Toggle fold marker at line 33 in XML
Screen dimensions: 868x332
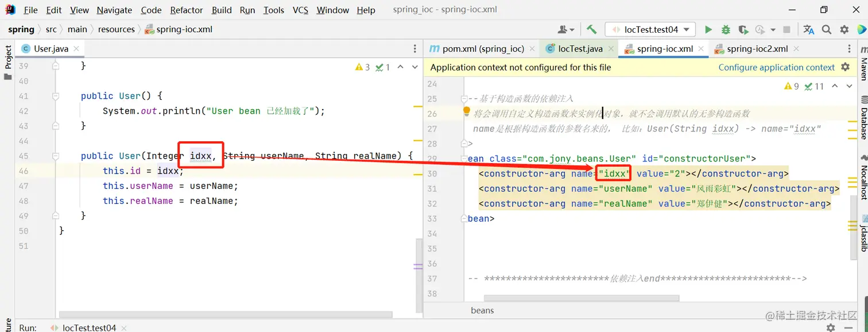[x=464, y=218]
